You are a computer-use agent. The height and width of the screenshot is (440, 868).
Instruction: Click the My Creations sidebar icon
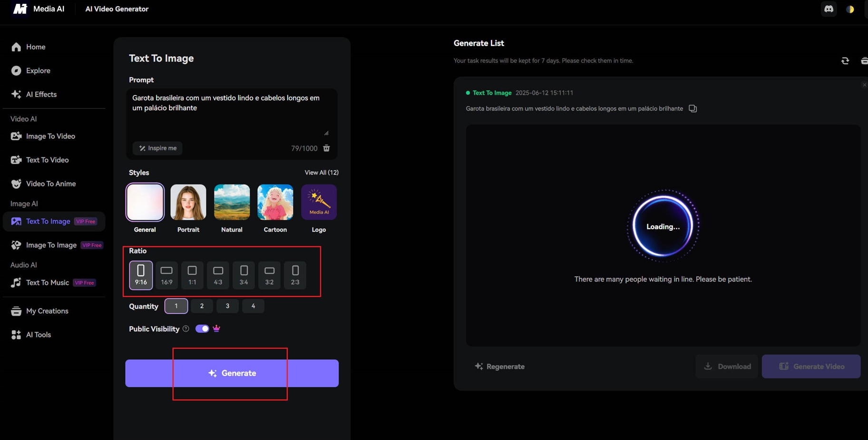pyautogui.click(x=16, y=311)
